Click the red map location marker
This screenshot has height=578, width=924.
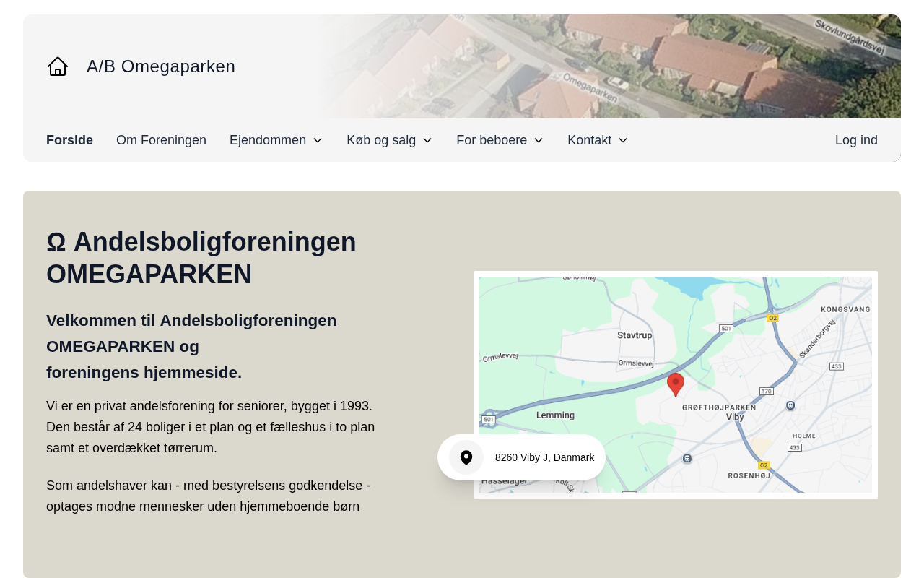point(676,384)
